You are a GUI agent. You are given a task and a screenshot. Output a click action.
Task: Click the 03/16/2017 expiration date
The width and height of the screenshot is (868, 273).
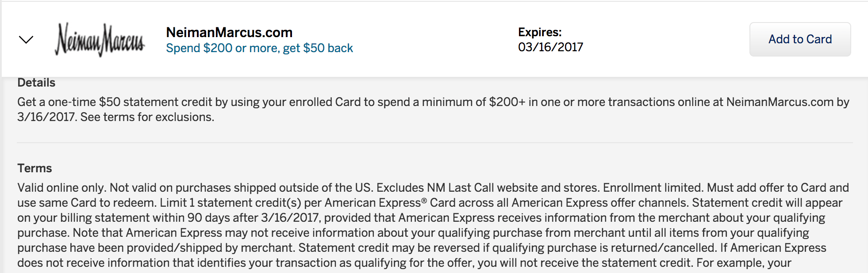[x=550, y=47]
